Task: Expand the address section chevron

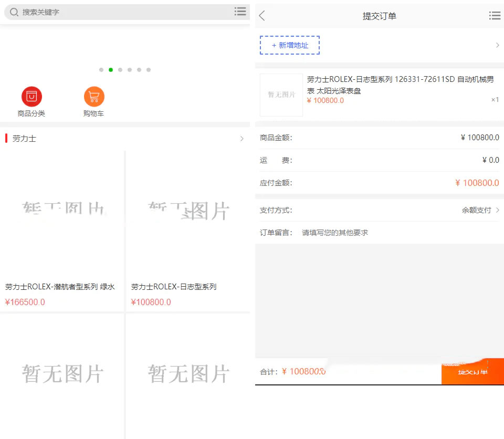Action: point(498,45)
